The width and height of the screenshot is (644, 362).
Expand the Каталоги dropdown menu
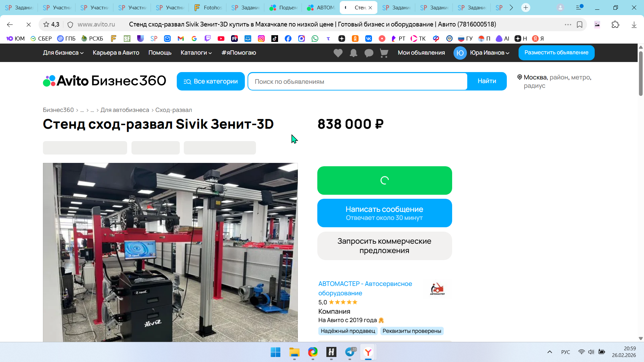[x=196, y=53]
